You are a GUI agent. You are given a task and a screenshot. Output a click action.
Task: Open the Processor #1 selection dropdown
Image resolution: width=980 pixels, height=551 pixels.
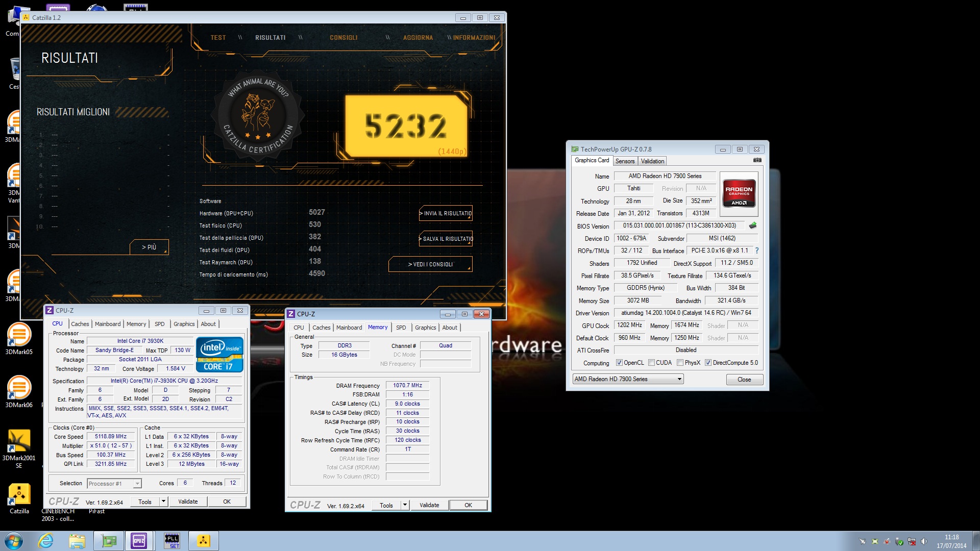coord(114,484)
